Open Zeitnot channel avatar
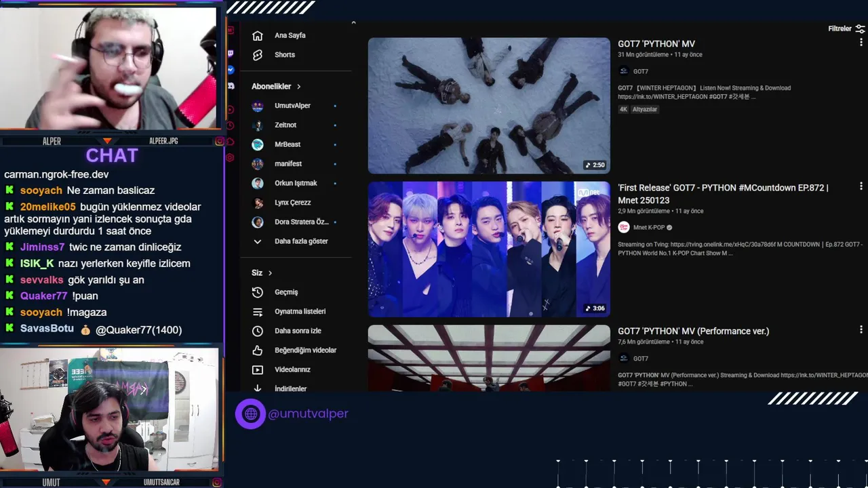 [257, 125]
